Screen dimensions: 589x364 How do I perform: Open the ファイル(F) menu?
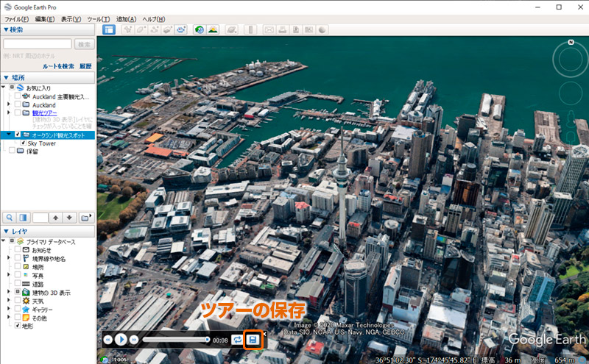[17, 18]
